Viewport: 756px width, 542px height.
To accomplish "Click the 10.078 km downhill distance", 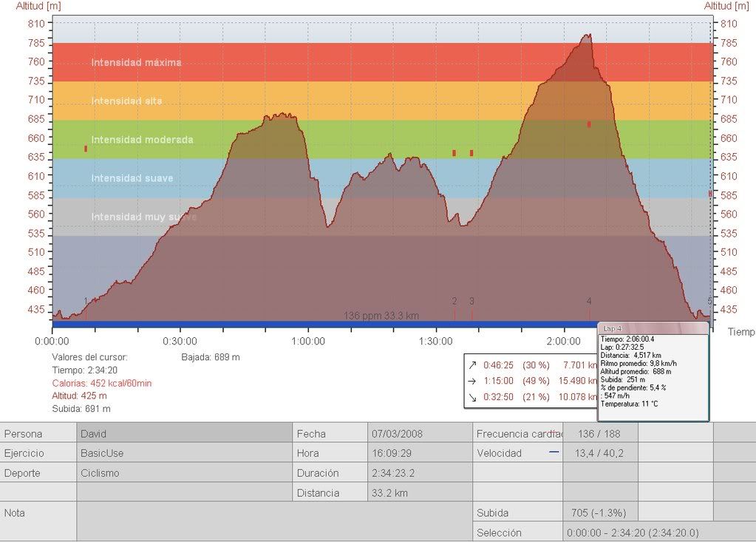I will (x=578, y=397).
